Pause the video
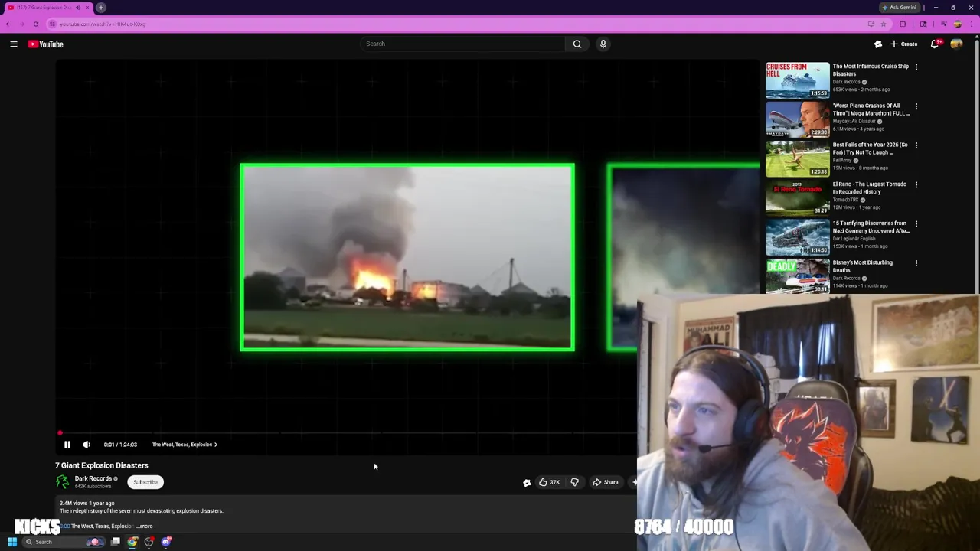980x551 pixels. tap(67, 445)
